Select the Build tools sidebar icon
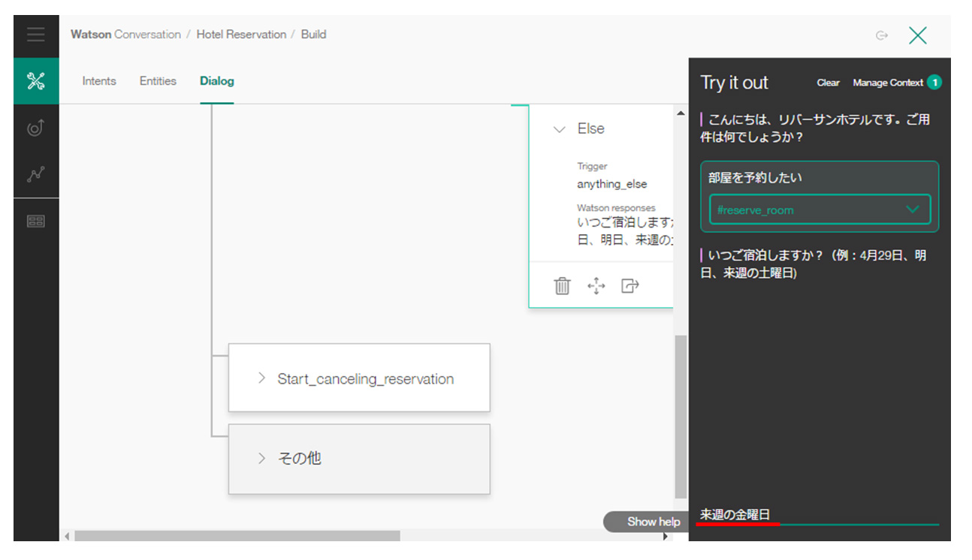 click(36, 81)
